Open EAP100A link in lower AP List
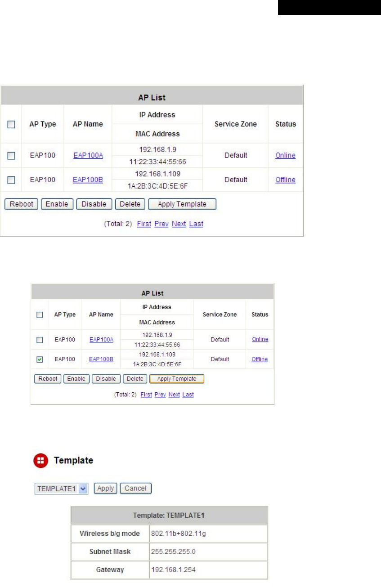The image size is (381, 588). pos(101,340)
